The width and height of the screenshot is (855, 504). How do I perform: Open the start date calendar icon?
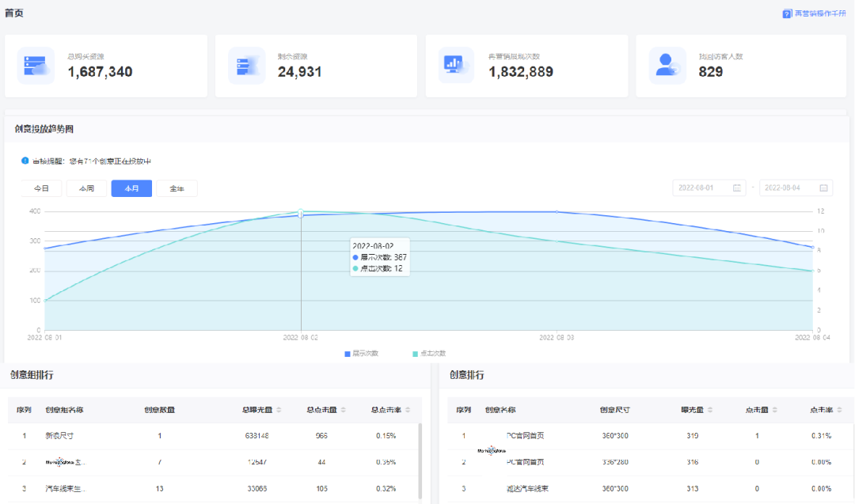(x=737, y=188)
